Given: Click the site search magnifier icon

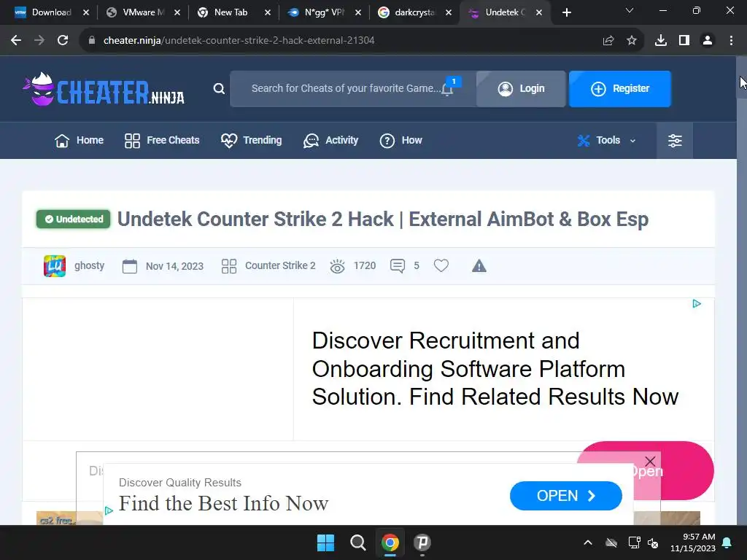Looking at the screenshot, I should pos(219,88).
